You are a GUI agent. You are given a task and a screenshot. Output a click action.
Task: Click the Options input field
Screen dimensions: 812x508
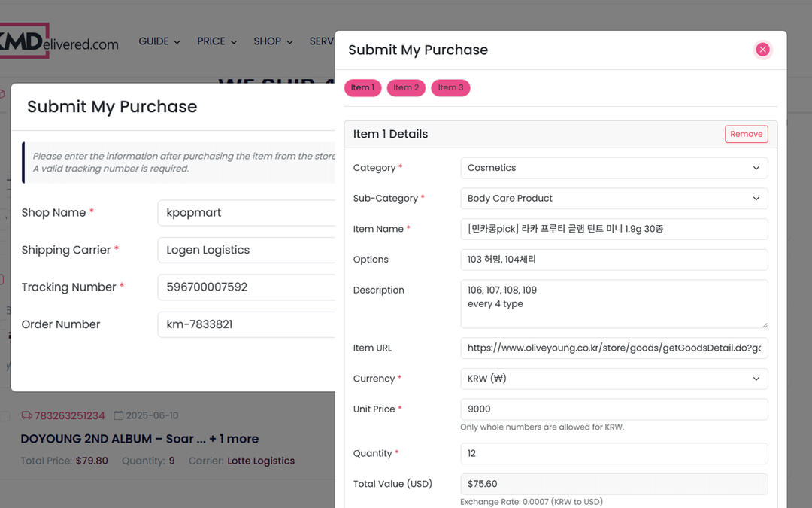(614, 260)
